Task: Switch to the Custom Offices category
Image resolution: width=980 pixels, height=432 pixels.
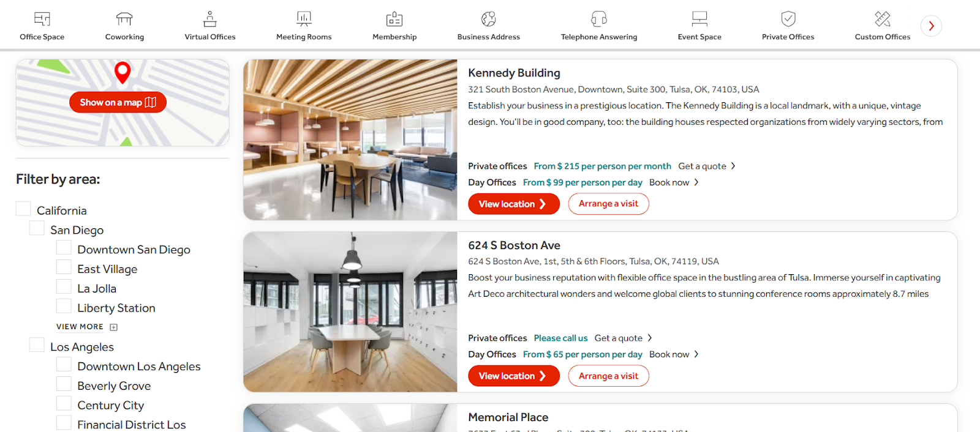Action: click(x=883, y=26)
